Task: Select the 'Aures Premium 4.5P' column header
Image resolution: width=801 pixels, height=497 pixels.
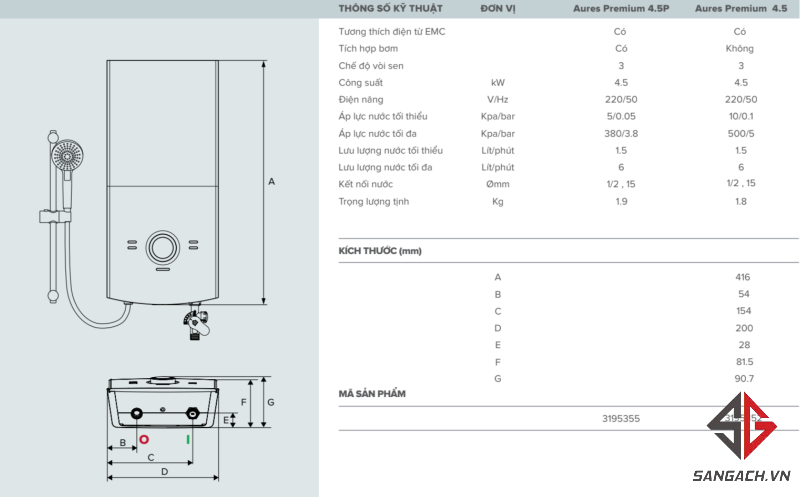Action: (x=621, y=9)
